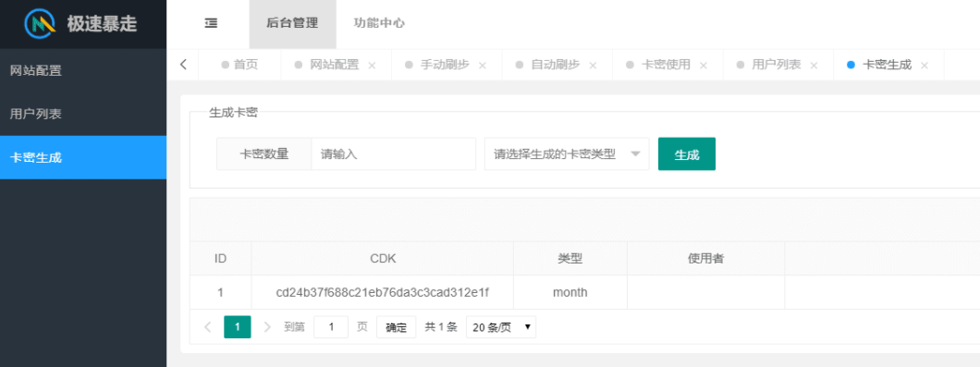Close the 用户列表 tab
The width and height of the screenshot is (980, 367).
[814, 65]
